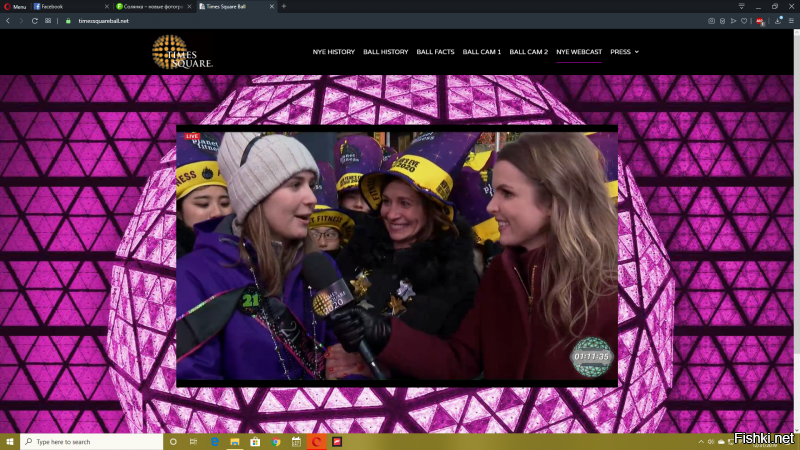
Task: Open Opera easy setup menu
Action: (791, 21)
